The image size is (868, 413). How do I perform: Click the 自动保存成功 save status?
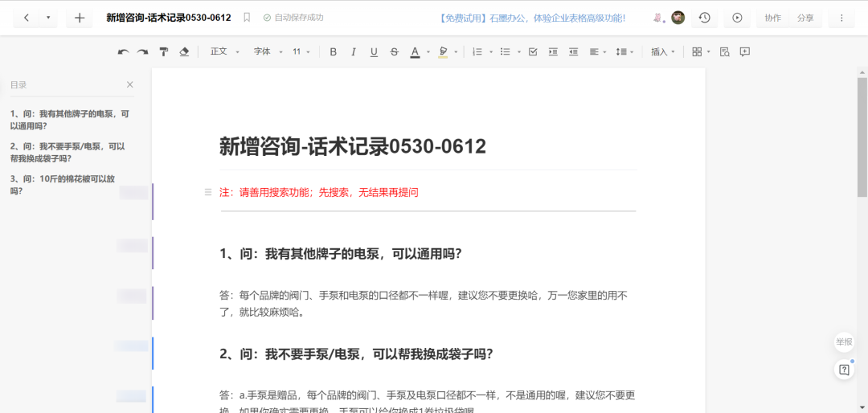pos(293,18)
